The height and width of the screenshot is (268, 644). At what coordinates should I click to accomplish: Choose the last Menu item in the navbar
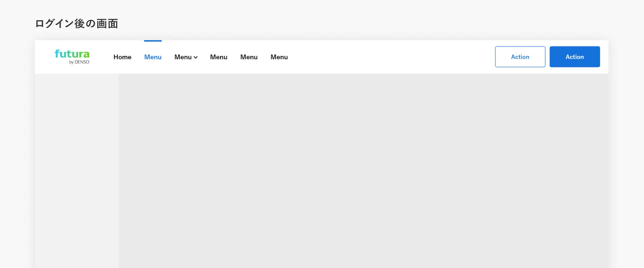[279, 57]
